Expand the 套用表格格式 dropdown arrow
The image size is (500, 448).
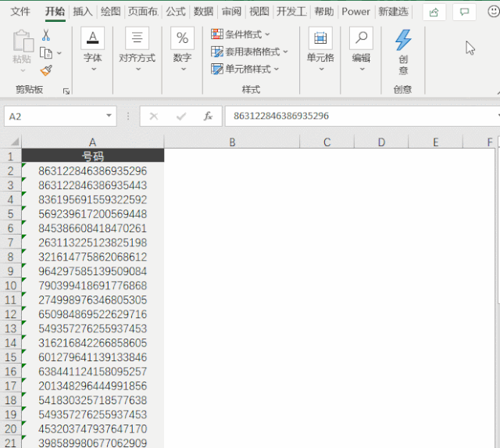285,52
